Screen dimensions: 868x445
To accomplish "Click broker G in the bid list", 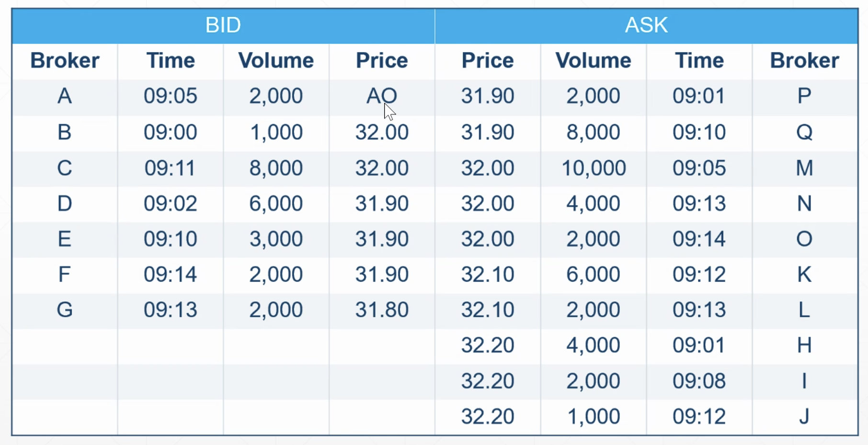I will click(65, 310).
